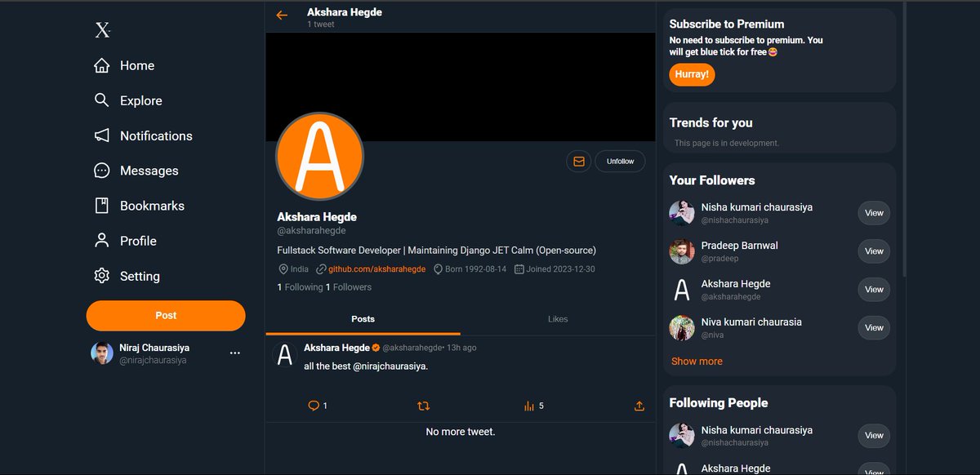
Task: View Niva kumari chaurasia's profile button
Action: point(874,328)
